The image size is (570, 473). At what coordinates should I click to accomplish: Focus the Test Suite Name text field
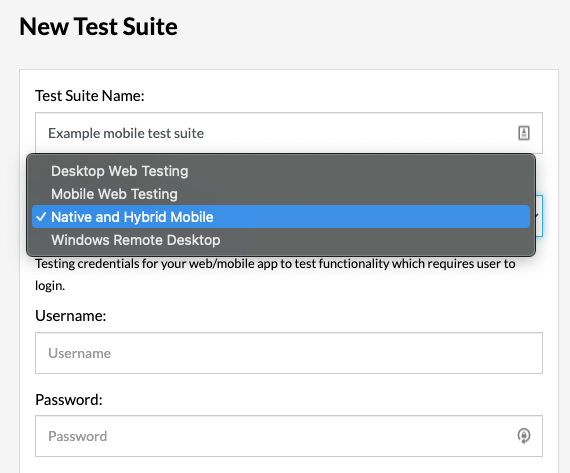tap(289, 133)
